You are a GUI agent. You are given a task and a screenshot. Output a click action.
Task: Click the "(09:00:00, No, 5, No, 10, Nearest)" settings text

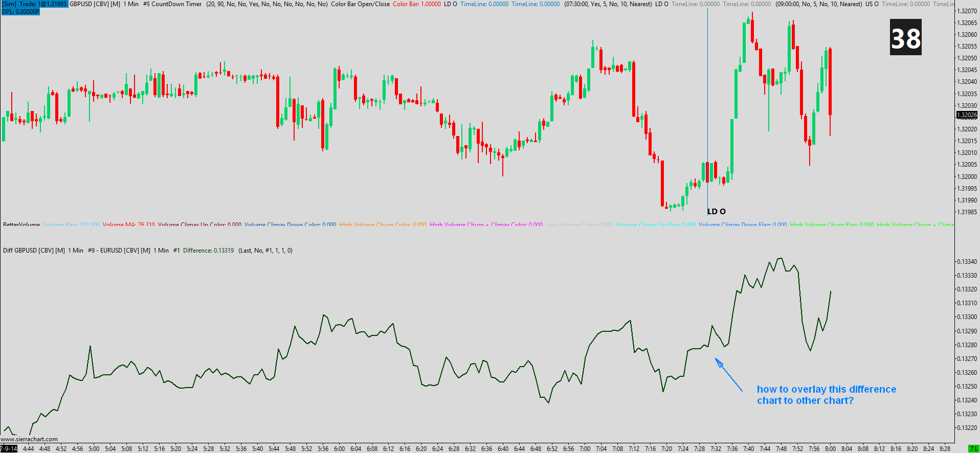819,4
